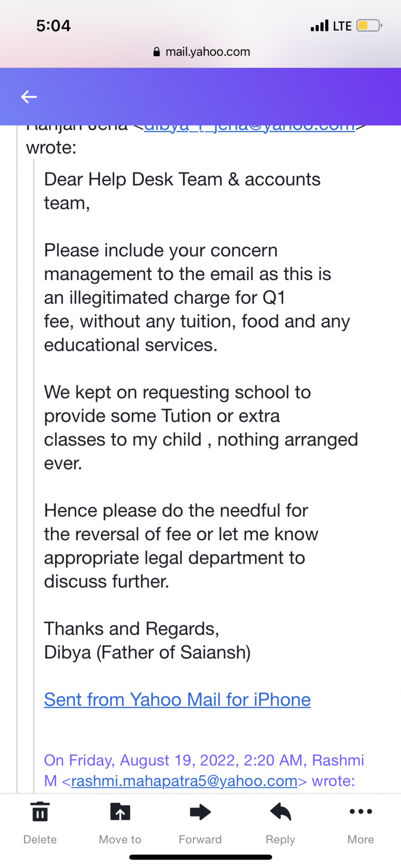This screenshot has width=401, height=868.
Task: Click the rashmi.mahapatra5@yahoo.com email link
Action: click(x=184, y=781)
